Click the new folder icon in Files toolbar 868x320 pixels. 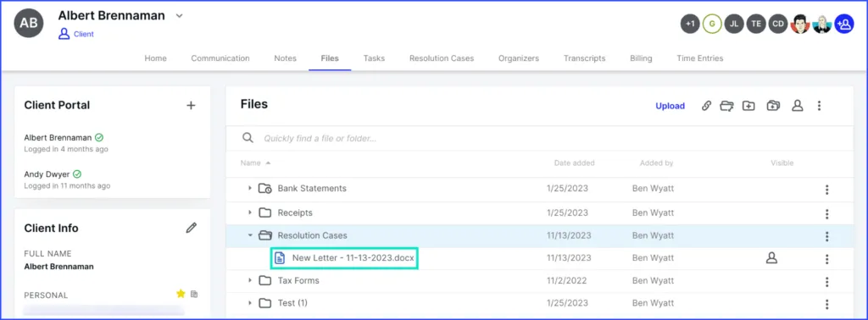click(x=749, y=106)
